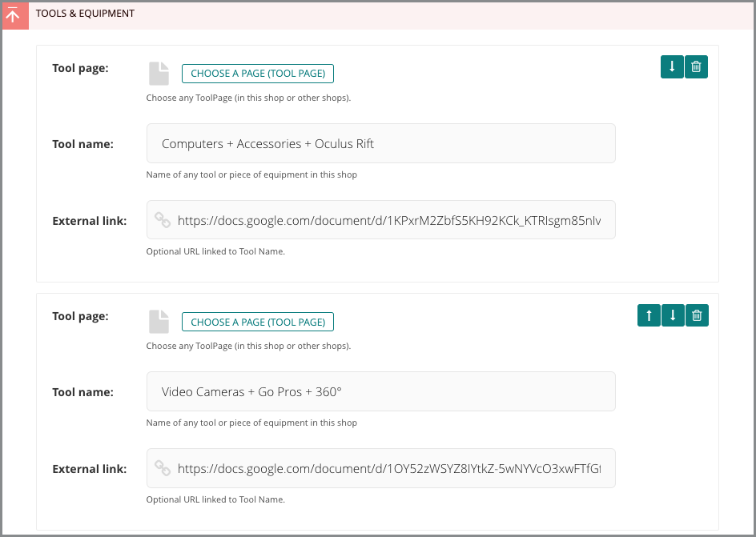Image resolution: width=756 pixels, height=537 pixels.
Task: Click CHOOSE A PAGE for the Video Cameras tool
Action: [x=257, y=321]
